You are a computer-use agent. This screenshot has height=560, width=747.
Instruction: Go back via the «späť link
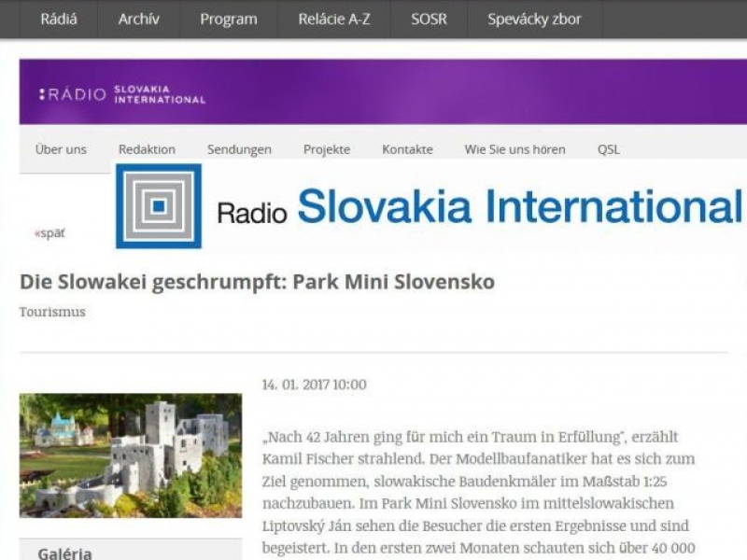click(49, 233)
